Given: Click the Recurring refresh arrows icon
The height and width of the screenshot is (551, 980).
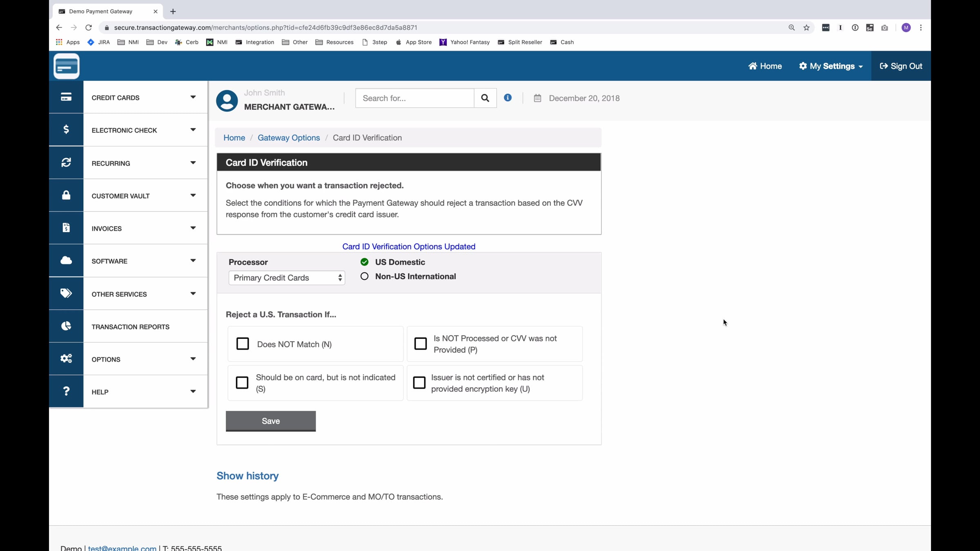Looking at the screenshot, I should point(66,162).
